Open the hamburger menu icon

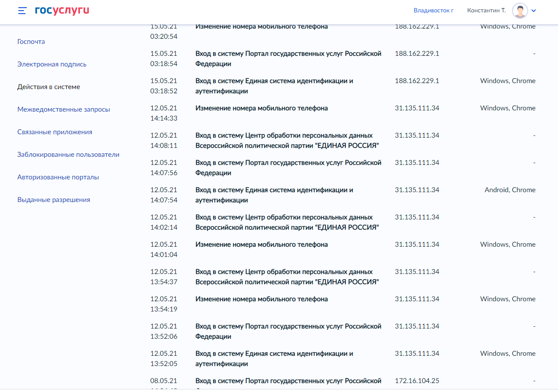[x=22, y=11]
